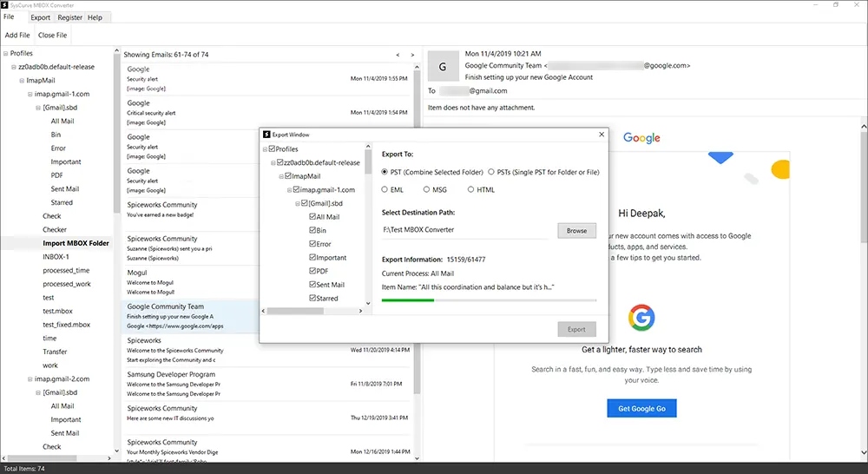Image resolution: width=868 pixels, height=474 pixels.
Task: Select processed_time folder in tree
Action: 66,270
